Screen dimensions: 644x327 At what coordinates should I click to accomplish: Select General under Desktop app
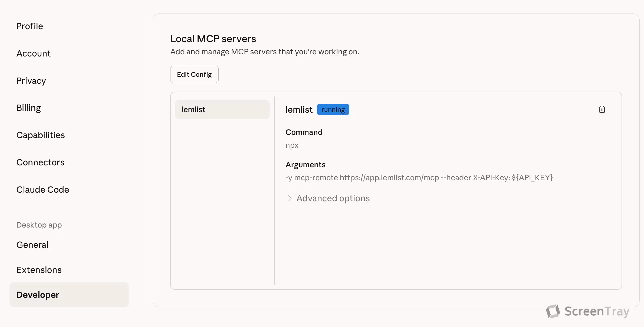[32, 245]
